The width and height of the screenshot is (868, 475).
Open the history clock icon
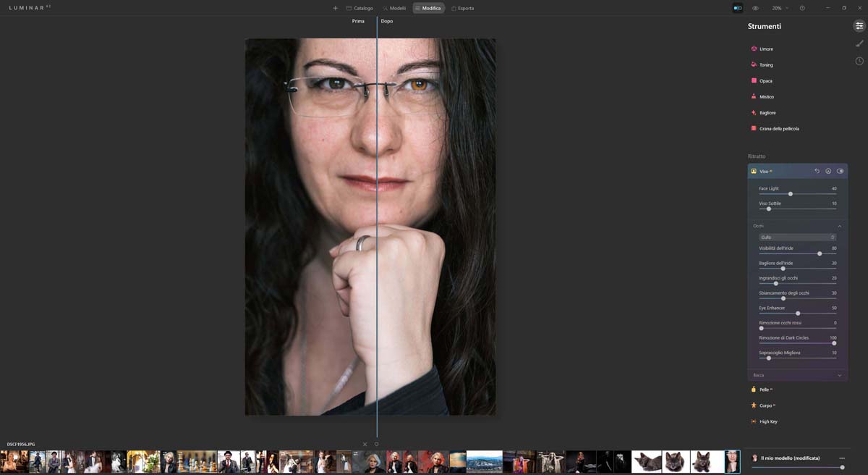[x=859, y=61]
